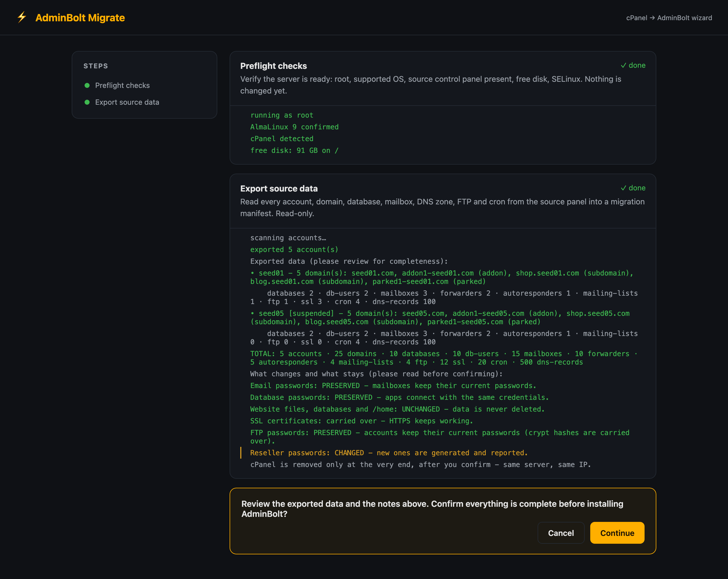728x579 pixels.
Task: Click the seed05 [suspended] account entry
Action: coord(440,318)
